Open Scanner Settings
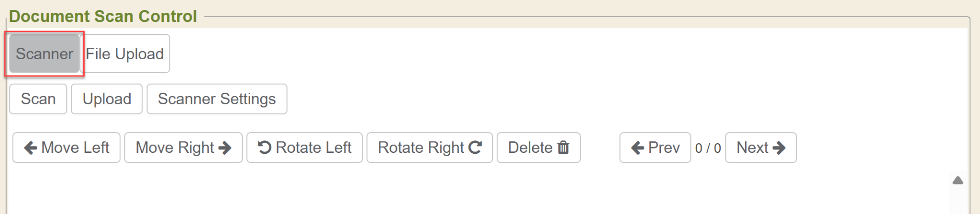Viewport: 980px width, 214px height. (x=217, y=99)
